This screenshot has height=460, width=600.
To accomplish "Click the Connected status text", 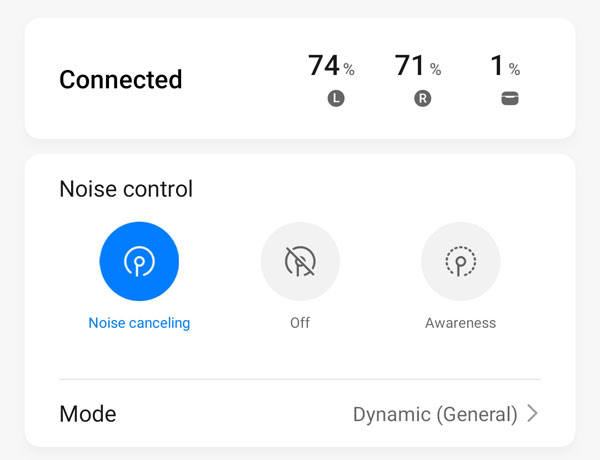I will [121, 80].
